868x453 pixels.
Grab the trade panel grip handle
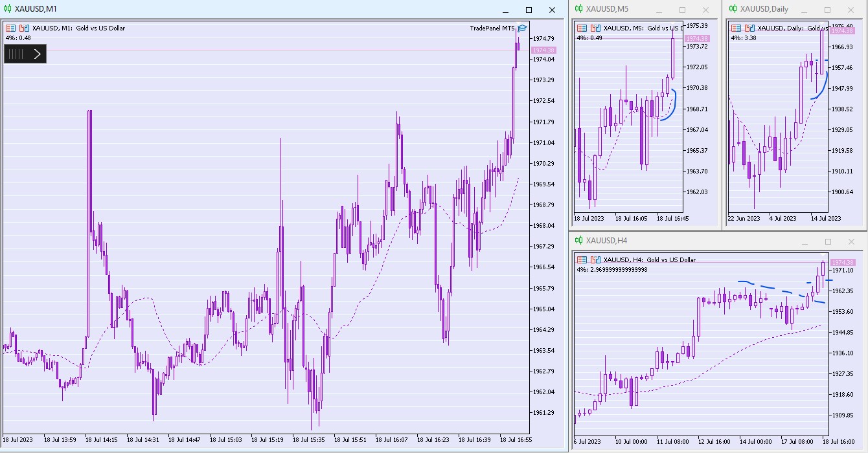click(16, 54)
